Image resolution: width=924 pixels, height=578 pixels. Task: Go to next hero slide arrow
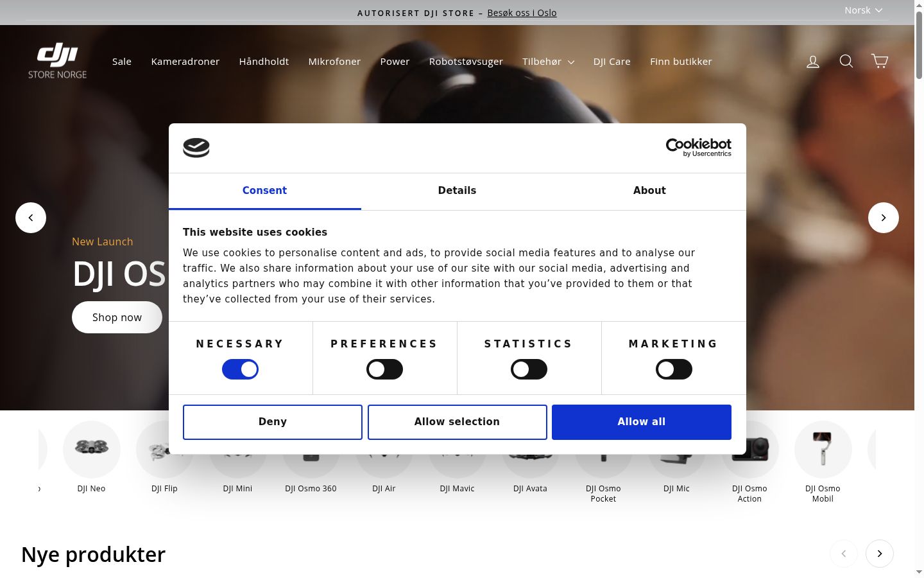[884, 218]
